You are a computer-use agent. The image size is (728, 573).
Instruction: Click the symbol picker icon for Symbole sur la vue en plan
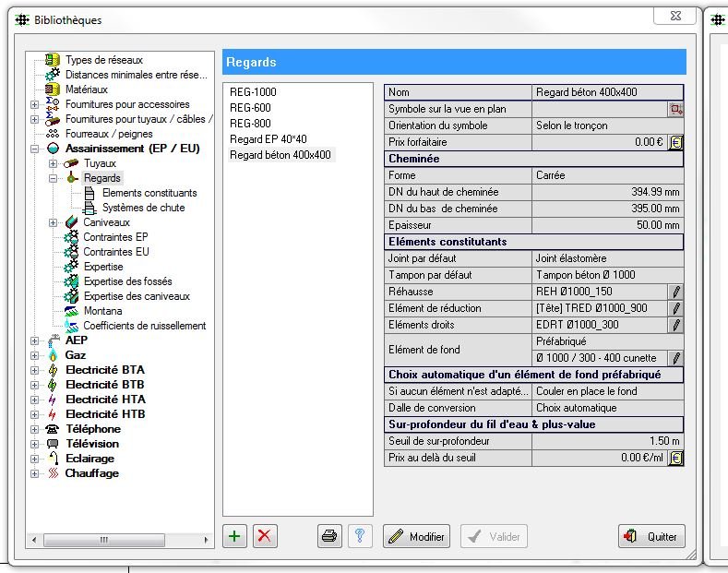pyautogui.click(x=676, y=109)
